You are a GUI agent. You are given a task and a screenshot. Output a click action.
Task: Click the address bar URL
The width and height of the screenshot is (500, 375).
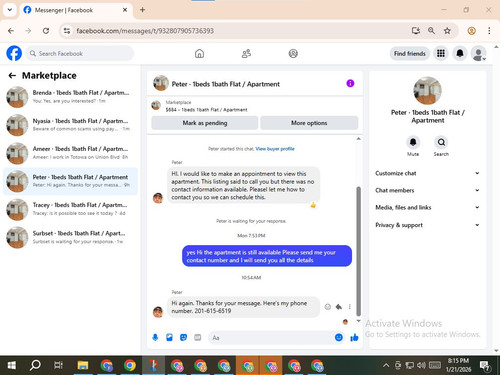(x=145, y=31)
